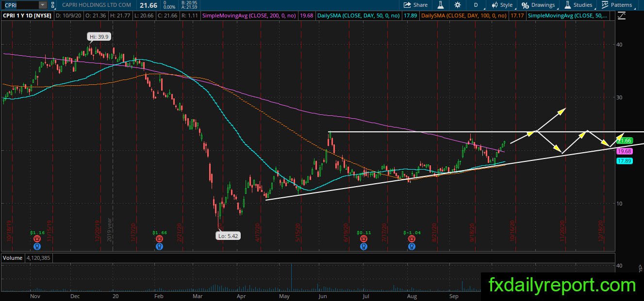The height and width of the screenshot is (301, 644).
Task: Click the 50 DailySMA value 17.89 in header
Action: (410, 16)
